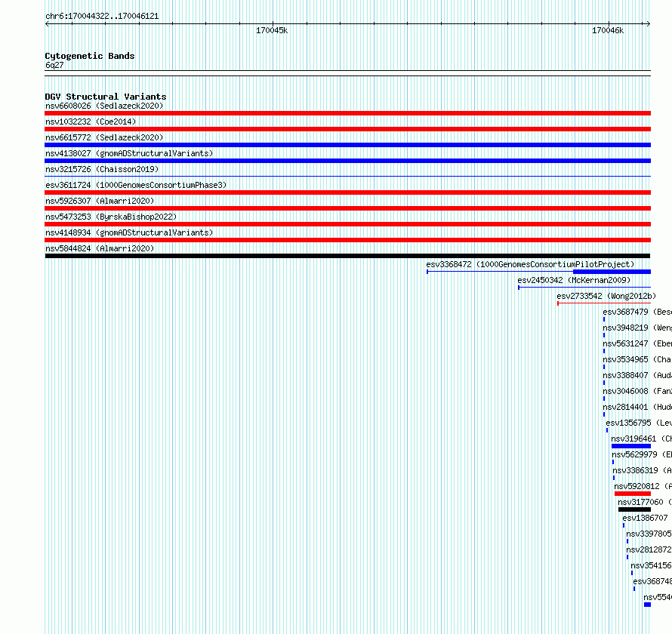Click the blue bar under nsv6615772
This screenshot has width=672, height=634.
347,145
